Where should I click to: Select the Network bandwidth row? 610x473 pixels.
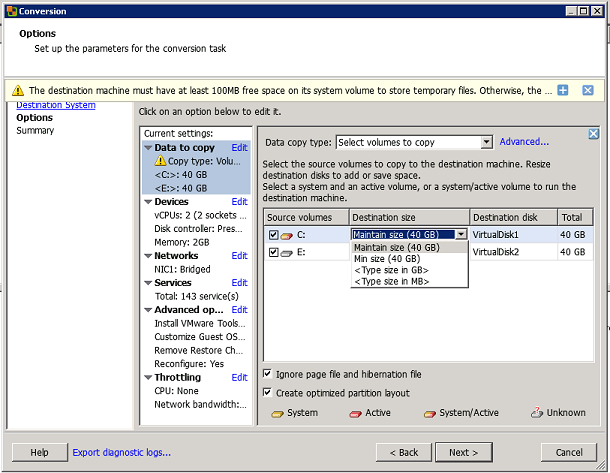(196, 405)
